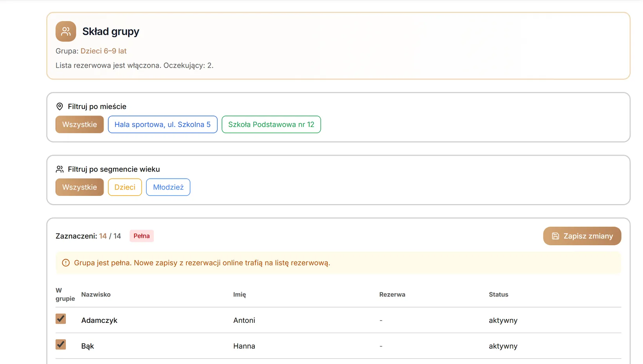
Task: Click aktywny status in the Bąk row
Action: [503, 346]
